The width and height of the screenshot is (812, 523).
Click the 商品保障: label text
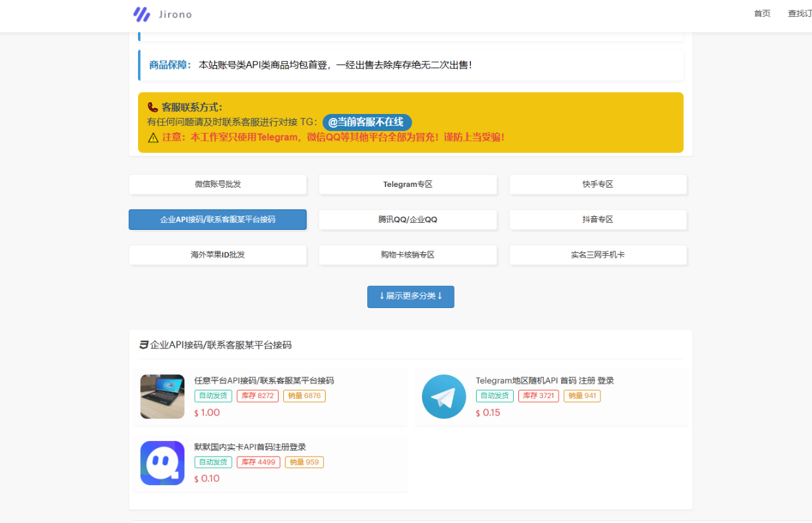pos(171,65)
